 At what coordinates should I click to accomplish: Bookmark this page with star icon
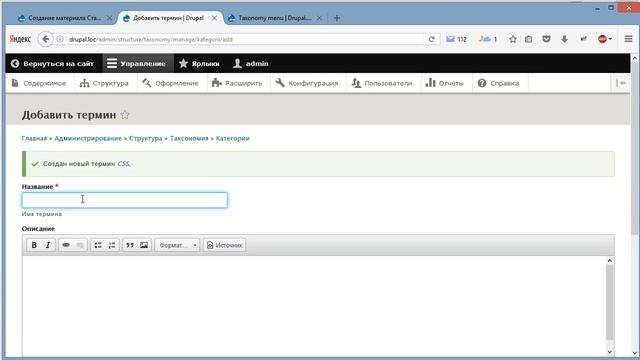coord(513,39)
